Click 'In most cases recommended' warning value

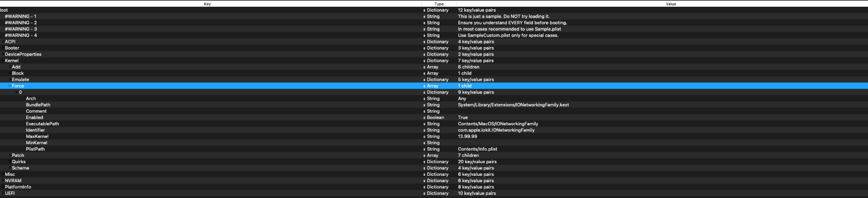509,29
